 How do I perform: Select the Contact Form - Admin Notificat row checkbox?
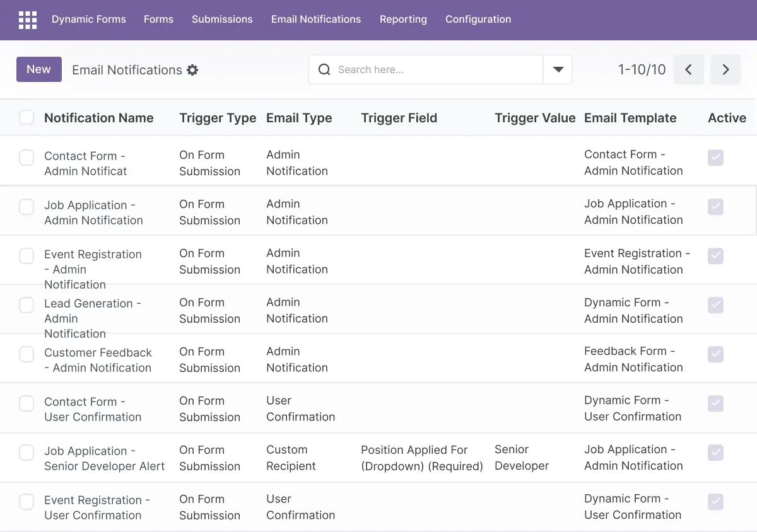pyautogui.click(x=26, y=158)
